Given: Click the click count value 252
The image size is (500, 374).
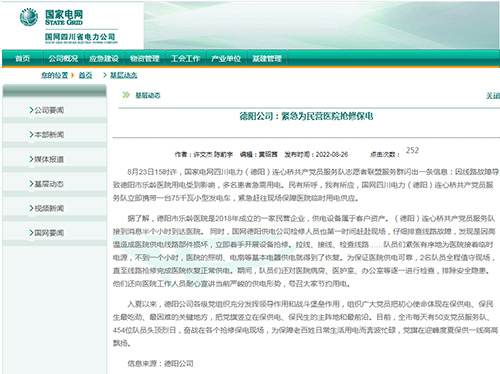Looking at the screenshot, I should (412, 150).
